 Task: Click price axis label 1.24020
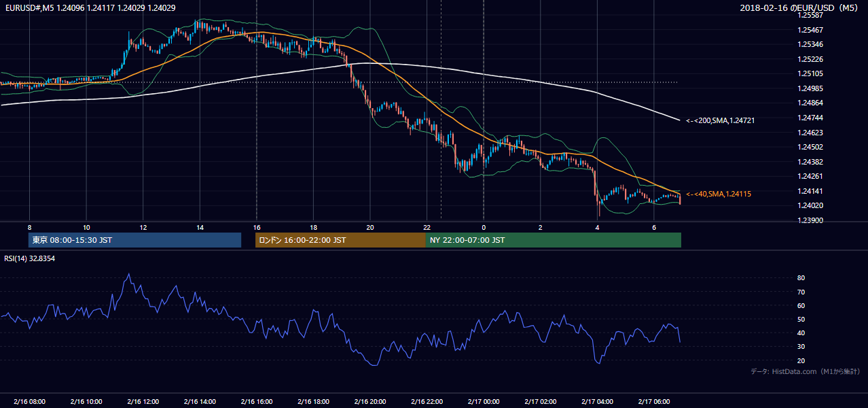(810, 205)
